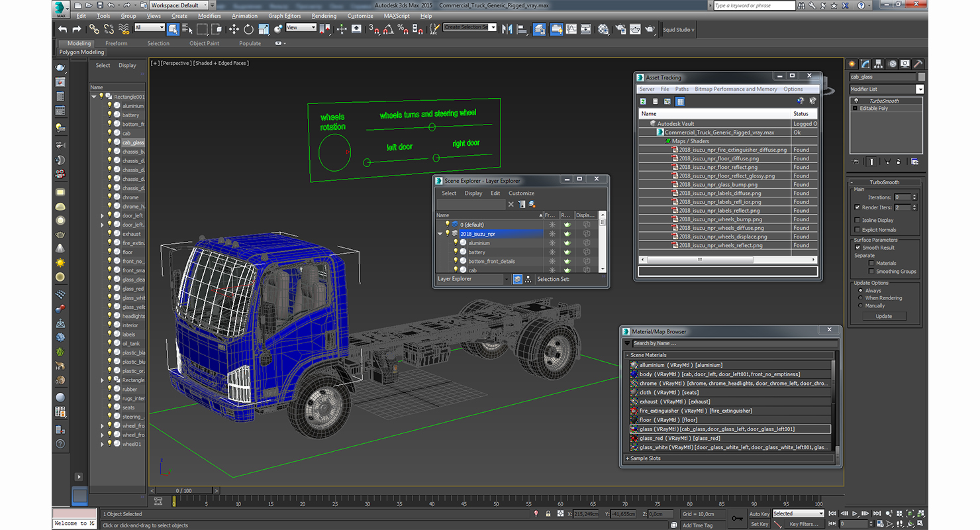The width and height of the screenshot is (980, 530).
Task: Click the Asset Tracking table view icon
Action: (x=679, y=101)
